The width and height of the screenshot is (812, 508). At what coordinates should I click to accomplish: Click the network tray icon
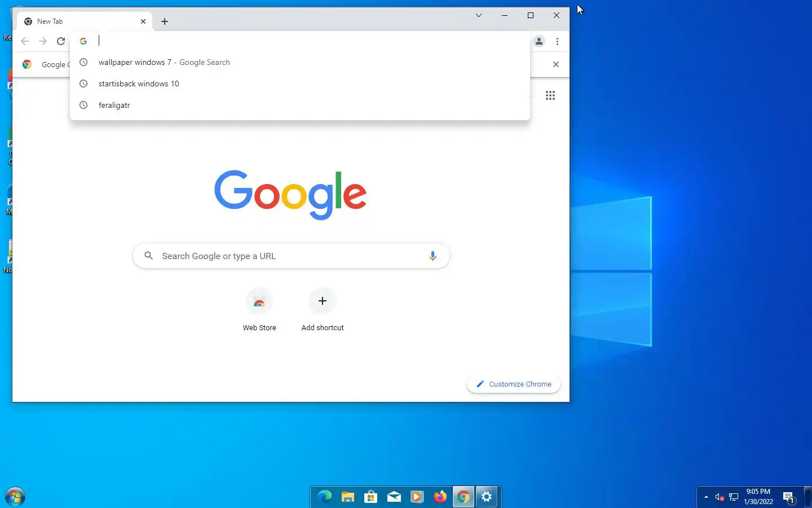[x=734, y=497]
